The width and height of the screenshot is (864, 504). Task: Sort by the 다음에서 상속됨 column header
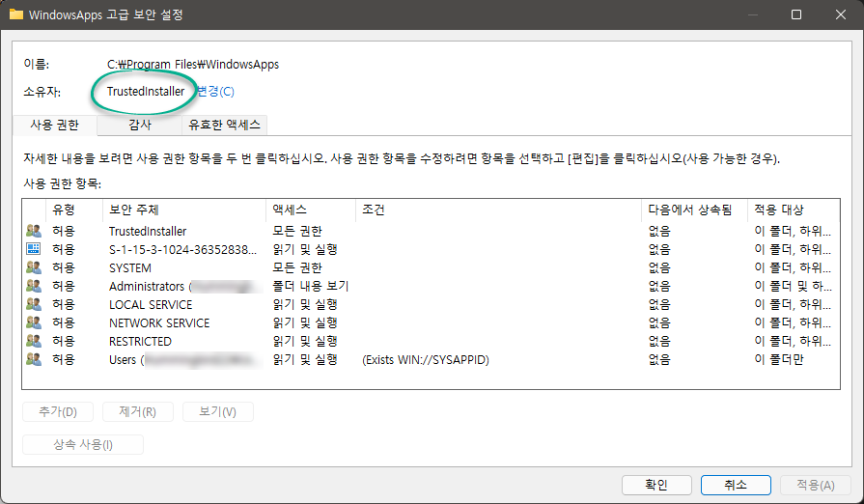click(x=694, y=210)
